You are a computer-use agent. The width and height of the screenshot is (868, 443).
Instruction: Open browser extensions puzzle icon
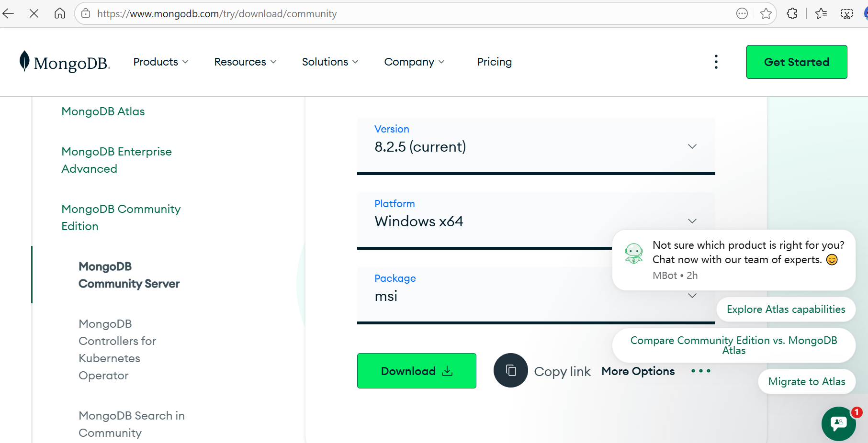792,13
